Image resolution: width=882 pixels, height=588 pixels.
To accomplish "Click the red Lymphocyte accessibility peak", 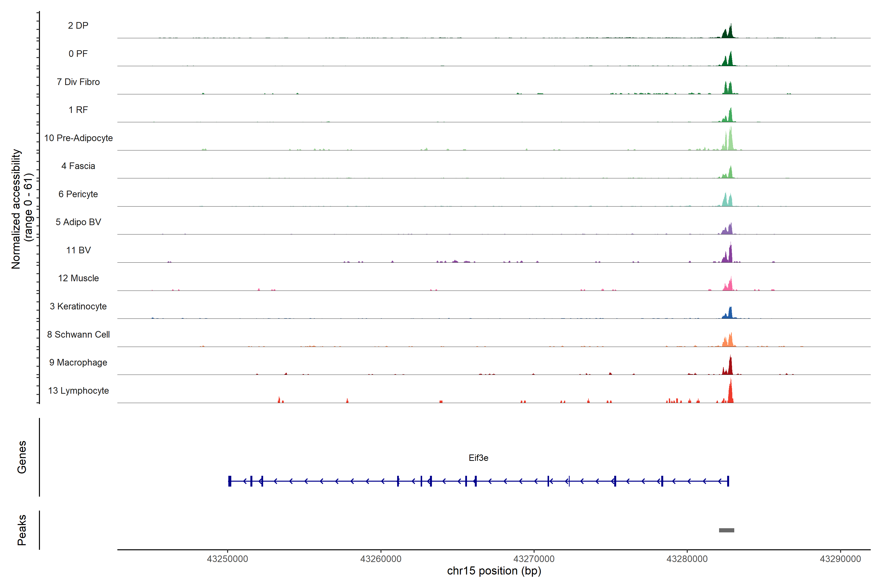I will (x=730, y=394).
